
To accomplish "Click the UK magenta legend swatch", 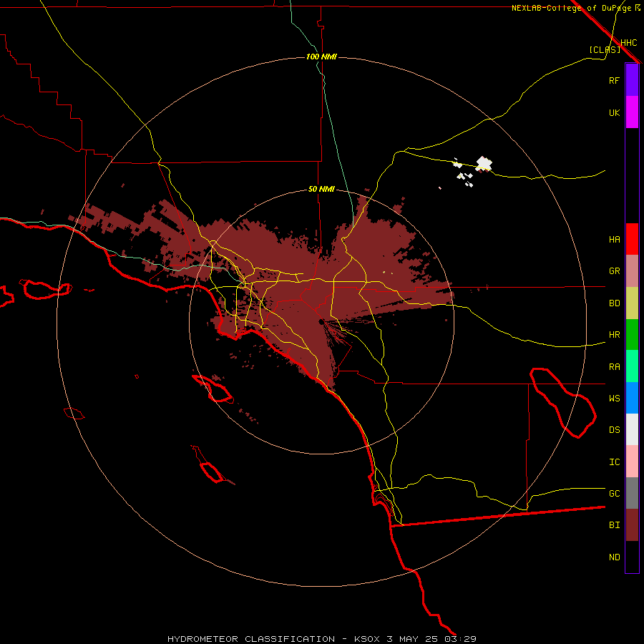I will pos(632,112).
